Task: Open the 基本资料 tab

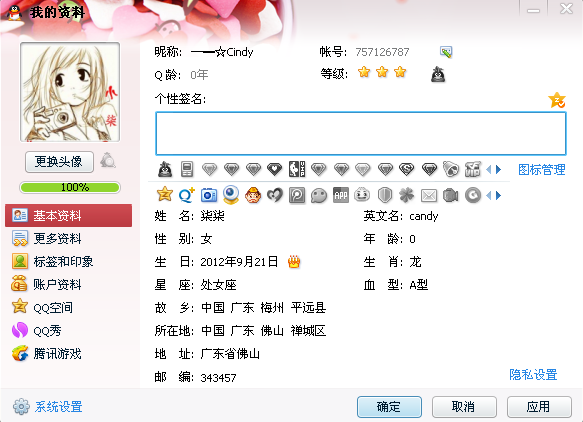Action: [x=68, y=215]
